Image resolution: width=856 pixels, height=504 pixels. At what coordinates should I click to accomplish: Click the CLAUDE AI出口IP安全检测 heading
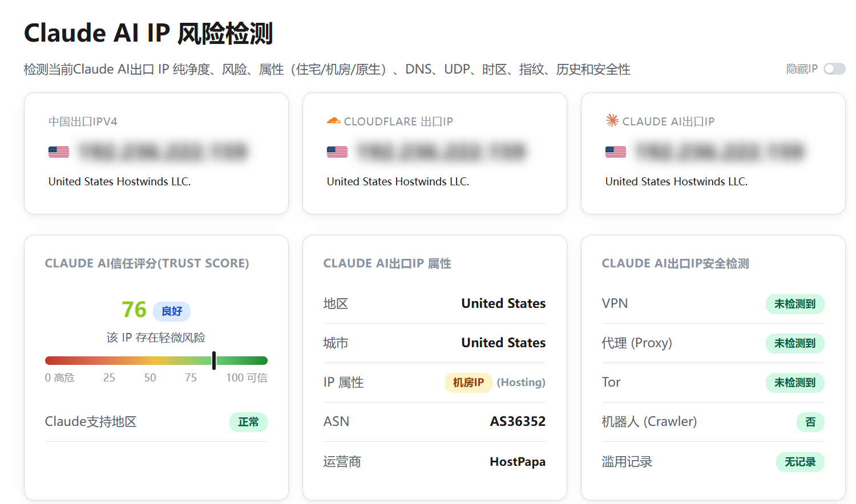[676, 263]
